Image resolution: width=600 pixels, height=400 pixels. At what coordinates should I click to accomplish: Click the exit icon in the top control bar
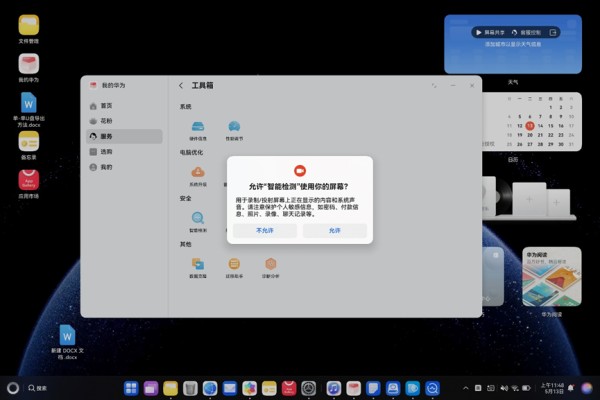click(x=553, y=33)
